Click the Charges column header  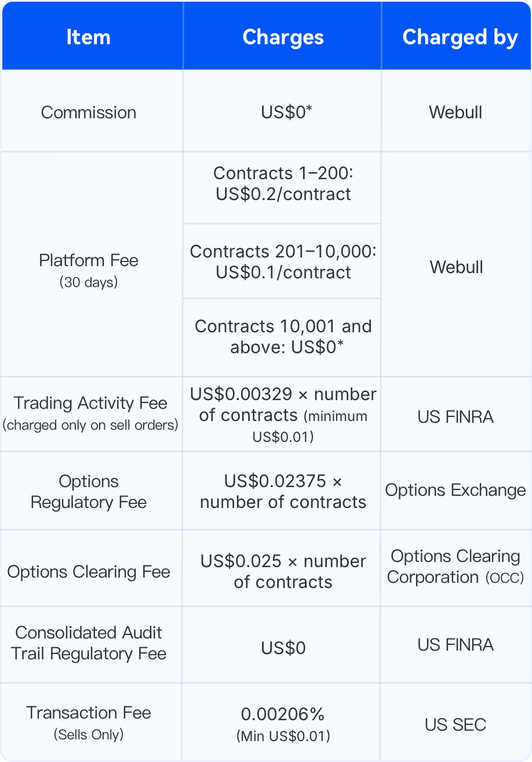pos(283,37)
